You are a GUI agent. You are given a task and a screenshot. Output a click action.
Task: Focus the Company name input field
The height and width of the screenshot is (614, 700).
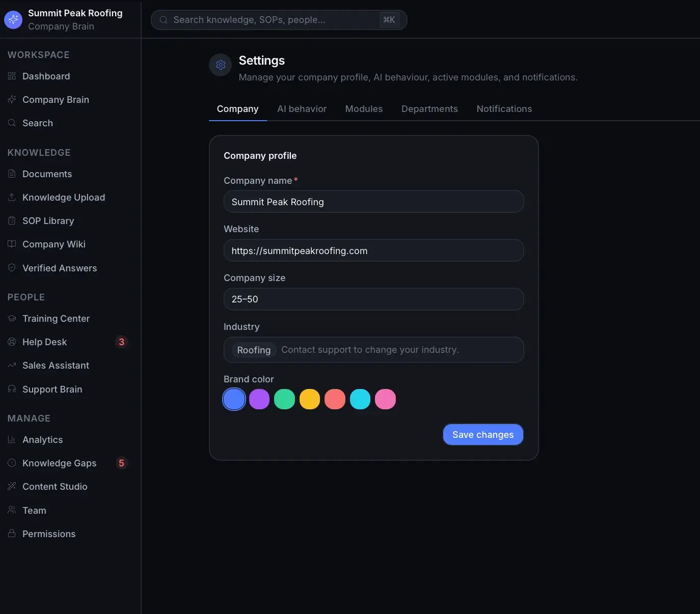click(373, 202)
